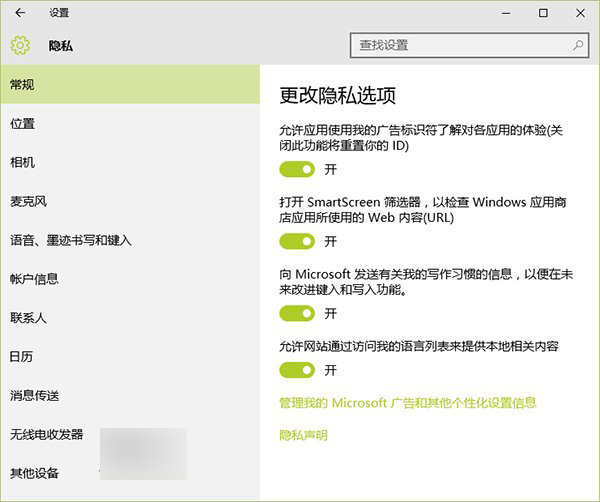Viewport: 600px width, 502px height.
Task: Open 语音、墨迹书写和键入 settings
Action: 70,240
